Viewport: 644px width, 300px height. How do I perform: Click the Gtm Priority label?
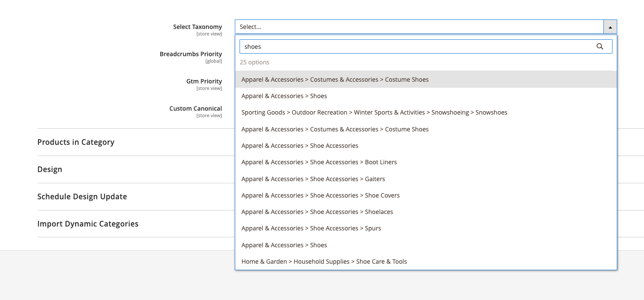pyautogui.click(x=204, y=81)
